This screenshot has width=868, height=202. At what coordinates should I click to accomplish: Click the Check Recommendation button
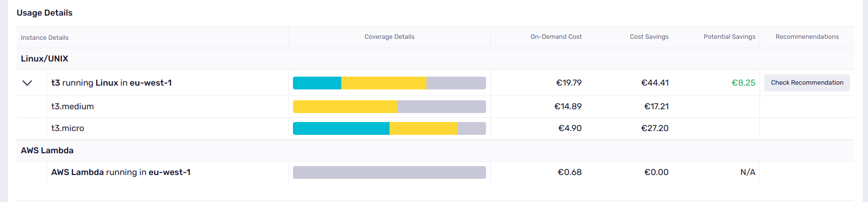click(807, 83)
